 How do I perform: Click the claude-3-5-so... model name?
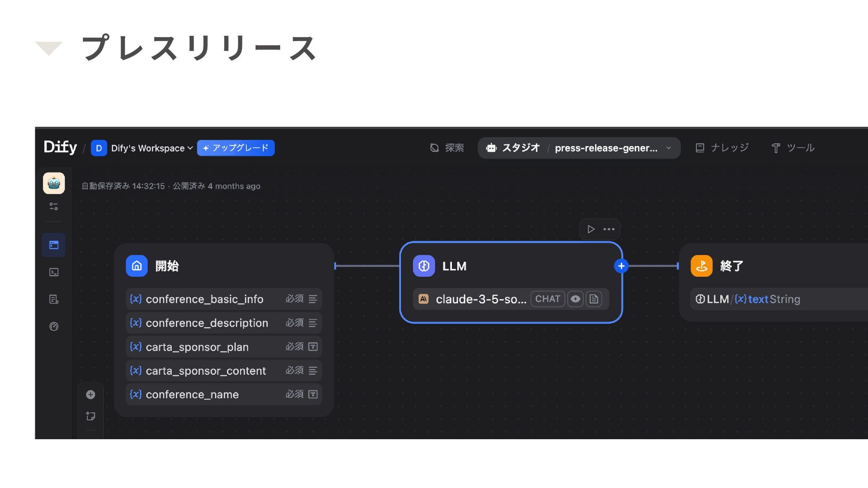pos(481,299)
